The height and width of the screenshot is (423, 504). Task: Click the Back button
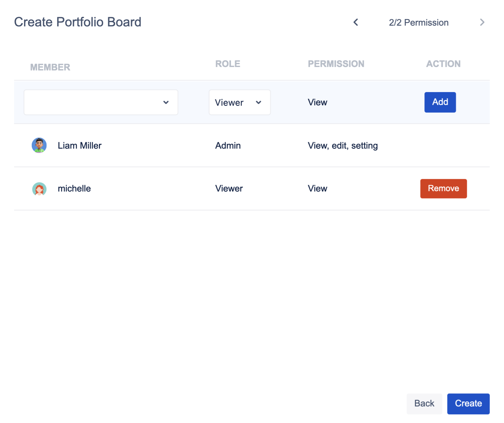[x=424, y=404]
